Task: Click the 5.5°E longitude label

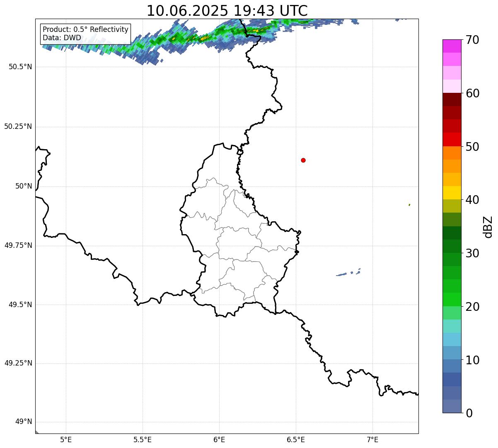Action: [x=143, y=439]
